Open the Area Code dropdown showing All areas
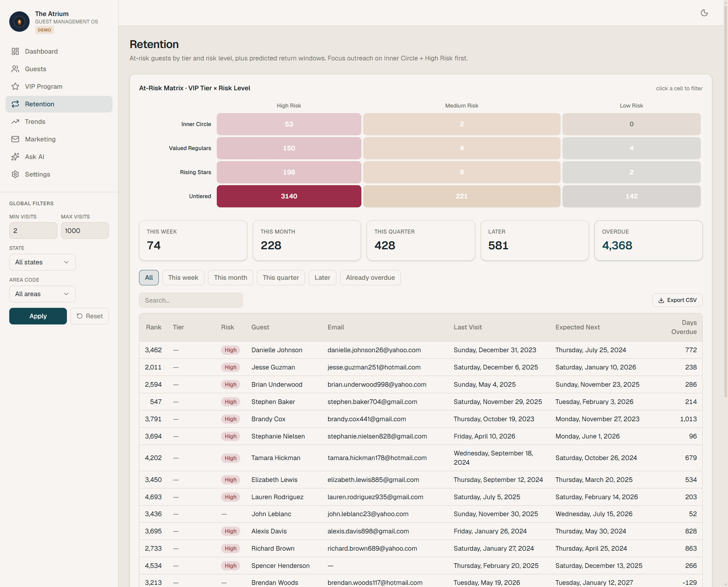The image size is (728, 587). [42, 294]
